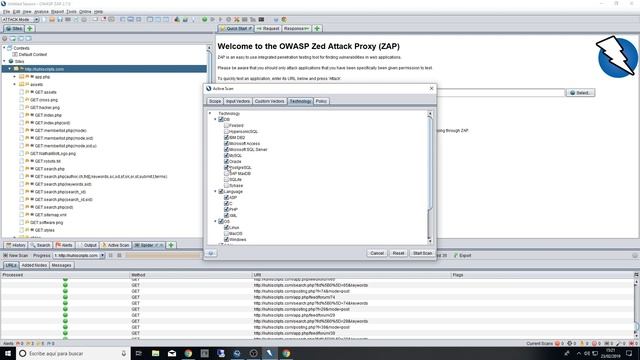Uncheck the PHP language checkbox
640x360 pixels.
coord(227,209)
